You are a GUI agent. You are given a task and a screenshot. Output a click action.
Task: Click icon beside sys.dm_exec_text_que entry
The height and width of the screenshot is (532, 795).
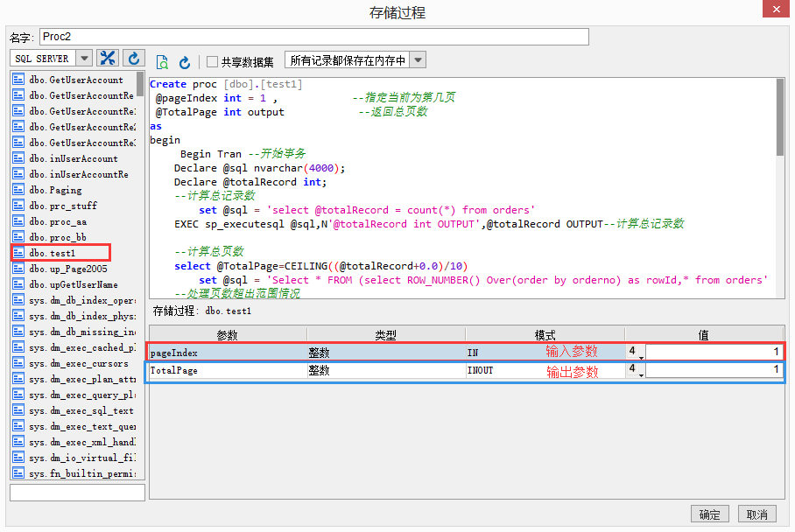tap(18, 425)
